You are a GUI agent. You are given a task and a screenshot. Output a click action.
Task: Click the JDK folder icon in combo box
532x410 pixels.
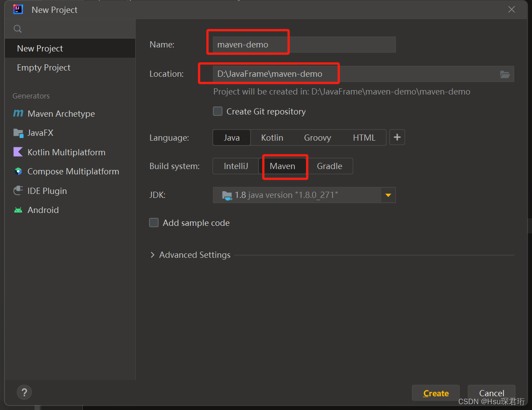pos(227,195)
